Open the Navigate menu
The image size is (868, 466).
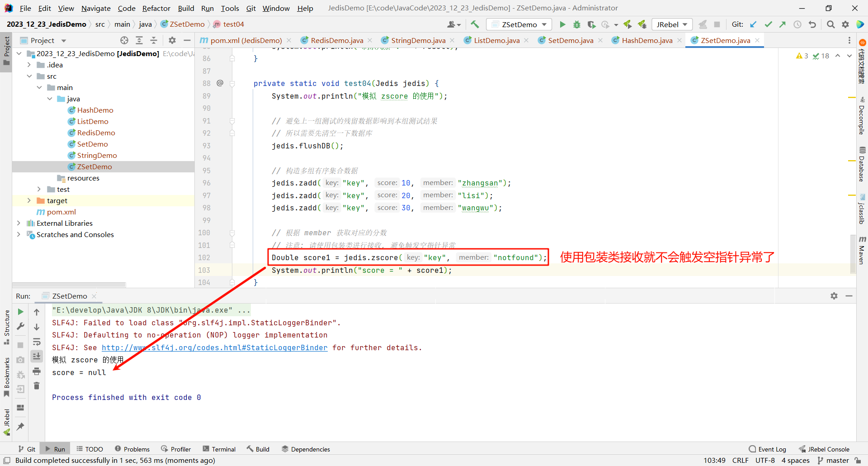coord(96,8)
